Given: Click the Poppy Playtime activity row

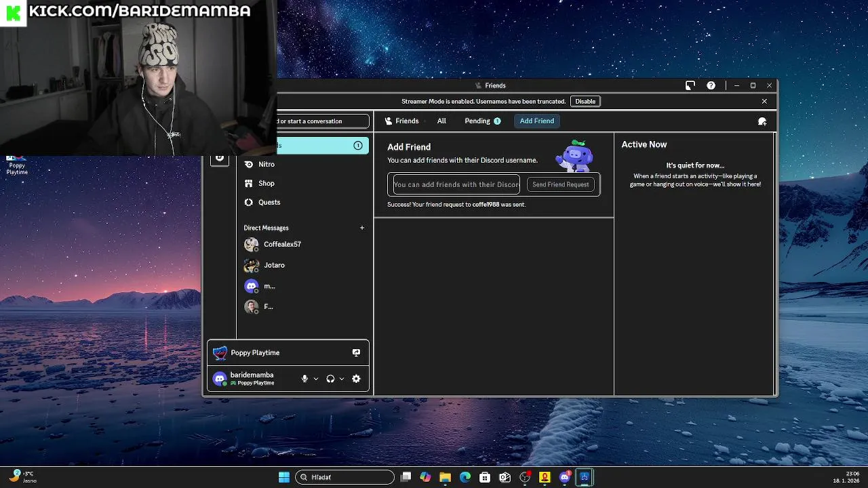Looking at the screenshot, I should pos(288,352).
